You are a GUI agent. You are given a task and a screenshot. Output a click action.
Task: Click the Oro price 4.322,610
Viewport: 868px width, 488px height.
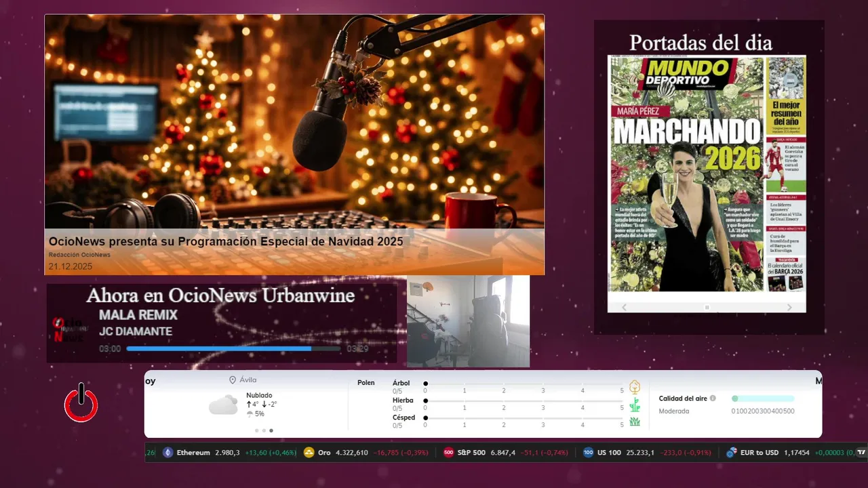pos(352,453)
